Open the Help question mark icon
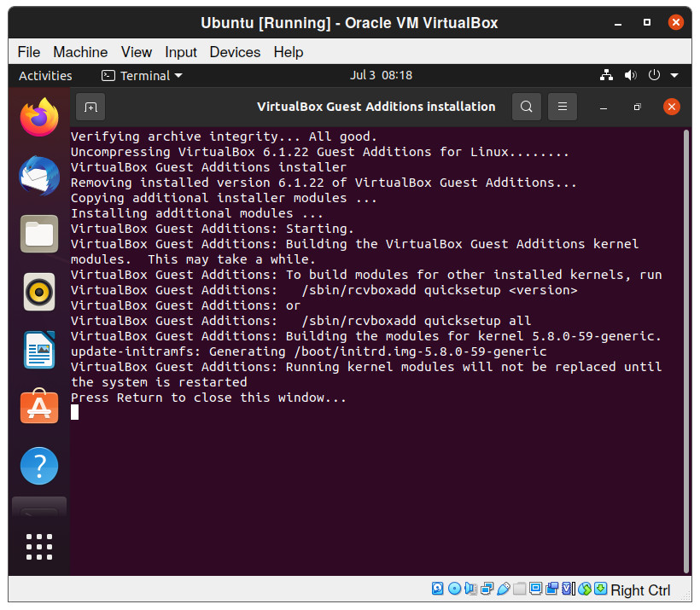The image size is (700, 610). pos(39,466)
